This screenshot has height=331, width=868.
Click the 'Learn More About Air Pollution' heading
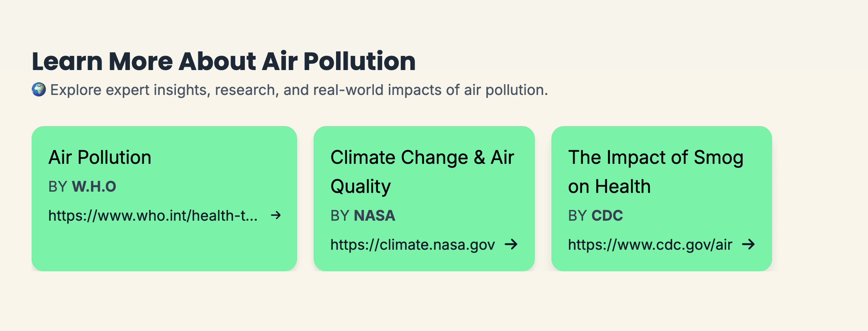tap(224, 61)
